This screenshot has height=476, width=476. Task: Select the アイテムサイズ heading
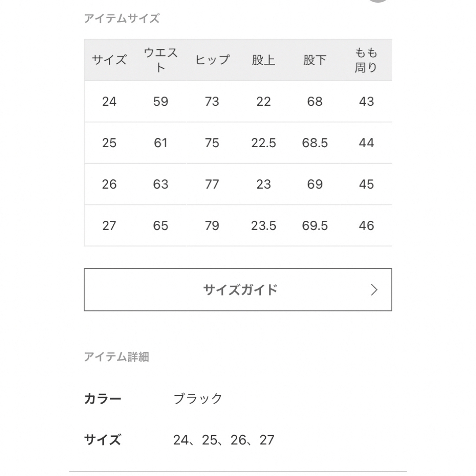coord(122,19)
